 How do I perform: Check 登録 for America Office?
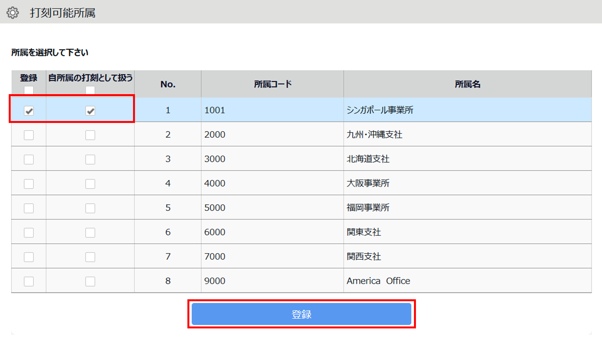point(29,281)
